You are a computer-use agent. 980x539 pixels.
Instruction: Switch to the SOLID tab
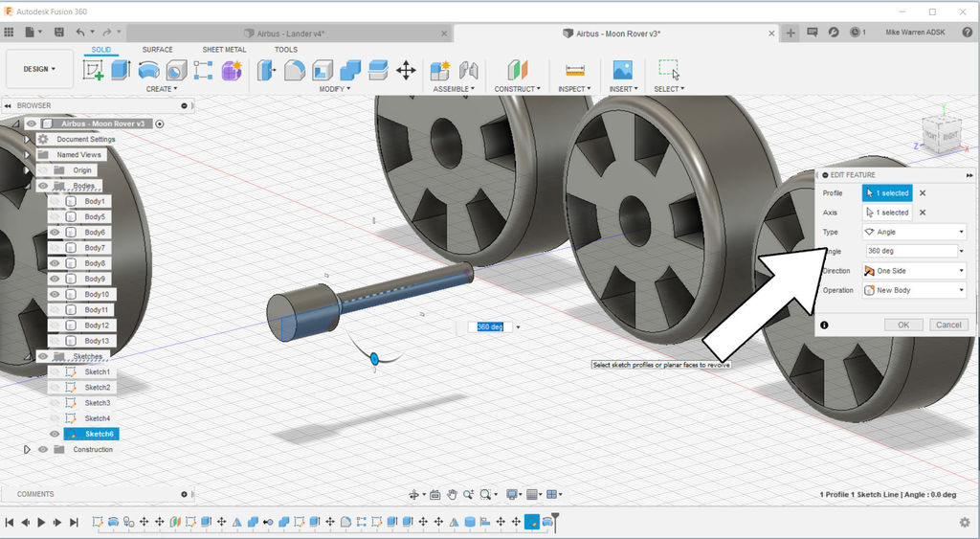click(x=101, y=50)
